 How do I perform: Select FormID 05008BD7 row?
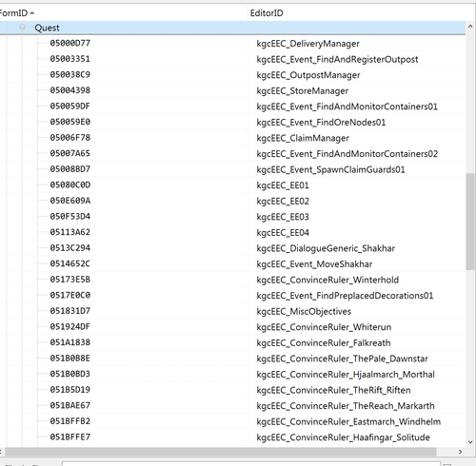pyautogui.click(x=232, y=169)
